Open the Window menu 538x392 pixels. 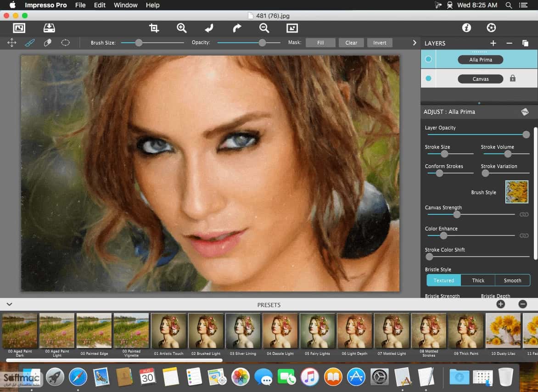(x=126, y=5)
